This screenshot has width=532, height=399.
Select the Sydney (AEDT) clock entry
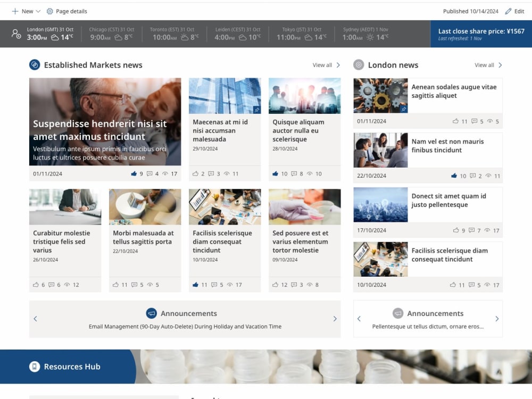click(365, 34)
